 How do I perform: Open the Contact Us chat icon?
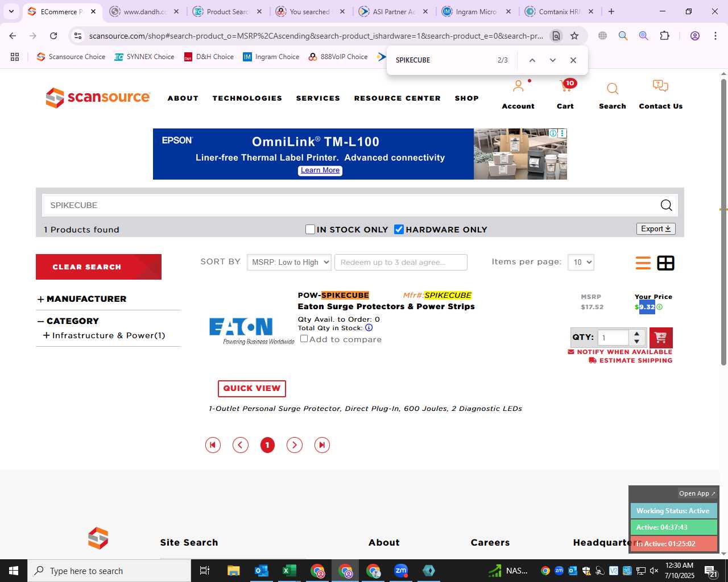660,86
